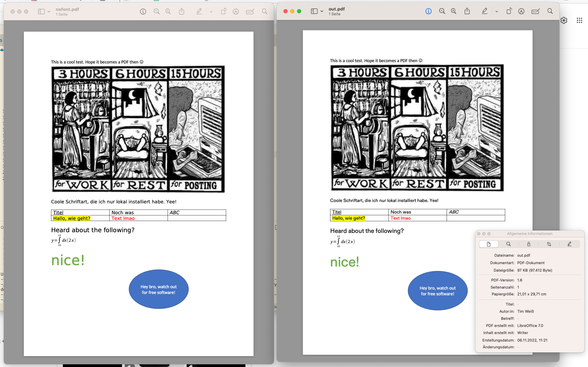This screenshot has width=588, height=367.
Task: Share out.pdf using share icon
Action: tap(467, 11)
